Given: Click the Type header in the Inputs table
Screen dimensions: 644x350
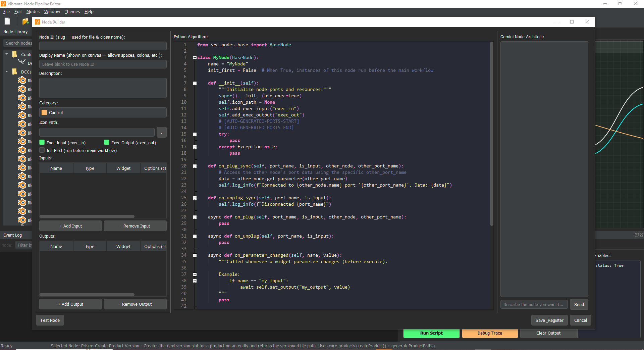Looking at the screenshot, I should pyautogui.click(x=90, y=168).
